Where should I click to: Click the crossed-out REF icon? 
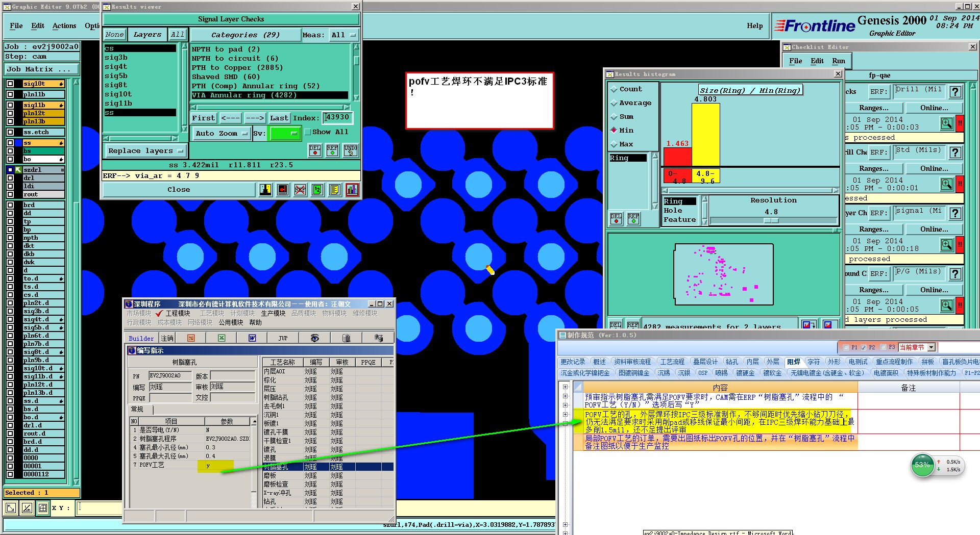click(x=300, y=190)
